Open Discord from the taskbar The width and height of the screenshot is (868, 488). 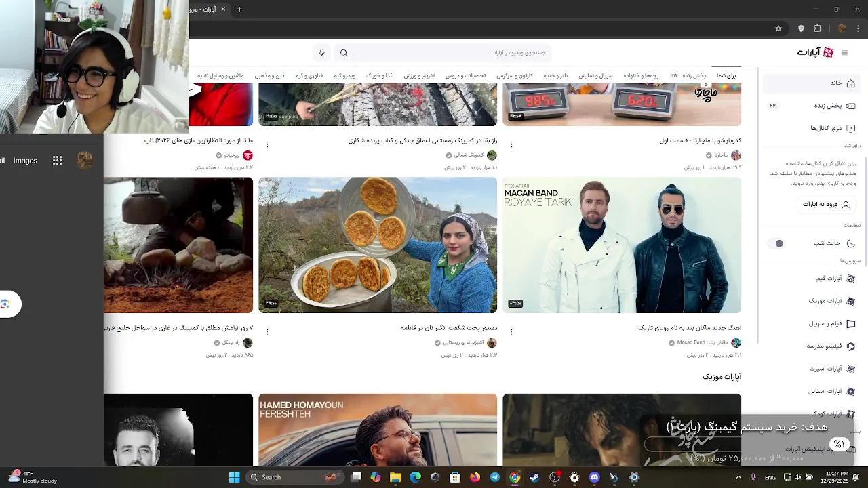pos(595,477)
